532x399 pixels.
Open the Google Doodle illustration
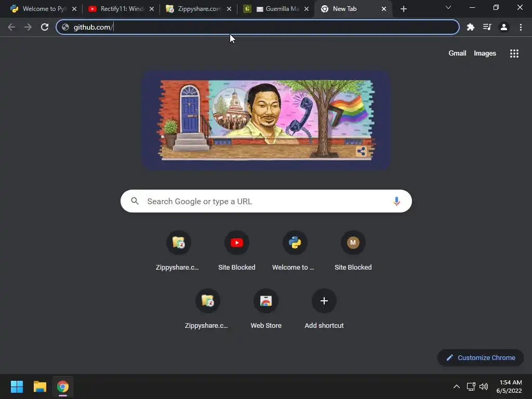(266, 120)
